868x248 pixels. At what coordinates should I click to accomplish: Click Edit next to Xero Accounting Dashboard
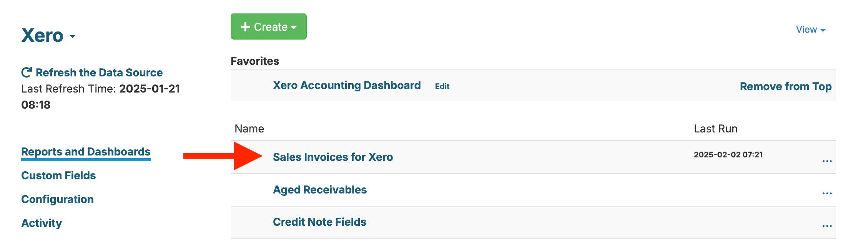(x=442, y=86)
